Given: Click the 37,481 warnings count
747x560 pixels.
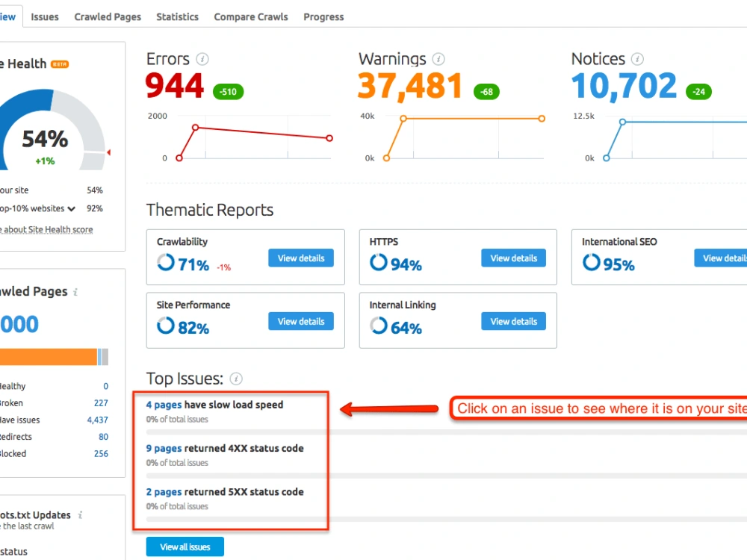Looking at the screenshot, I should pos(410,86).
